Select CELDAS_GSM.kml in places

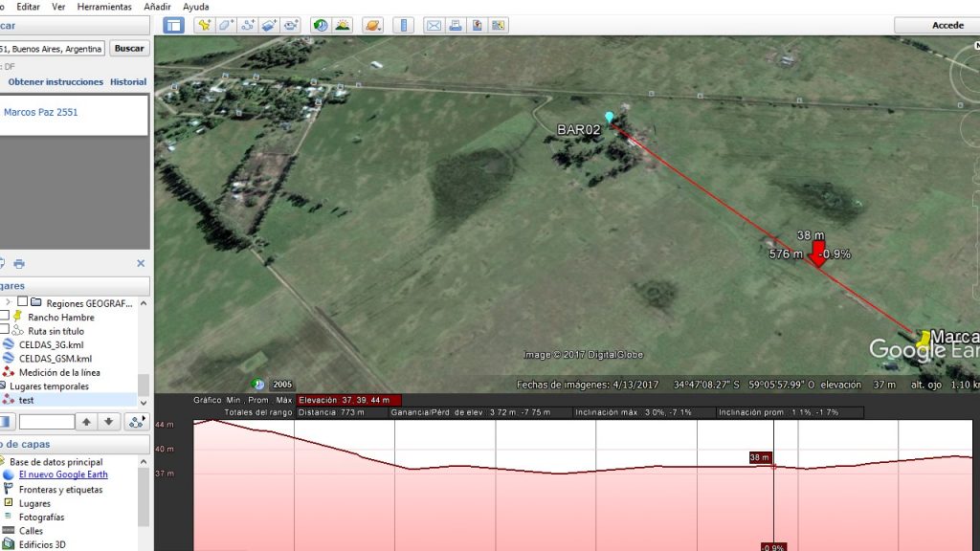[x=55, y=359]
